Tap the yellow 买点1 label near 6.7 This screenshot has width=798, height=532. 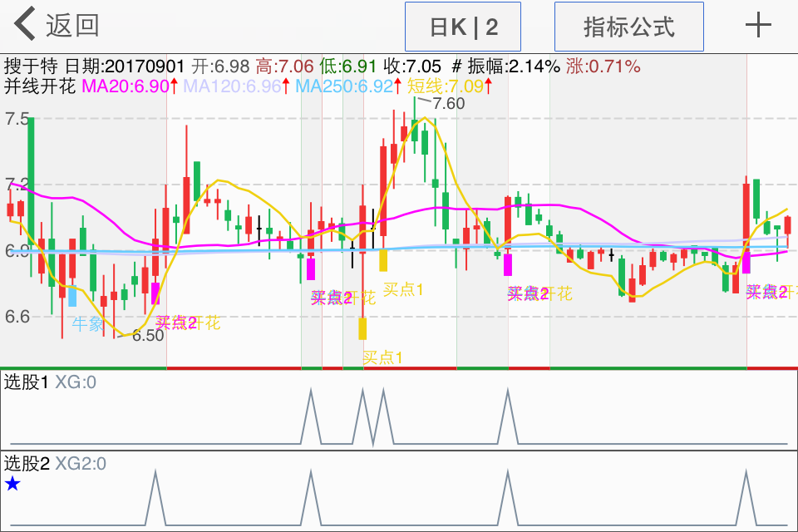point(403,289)
